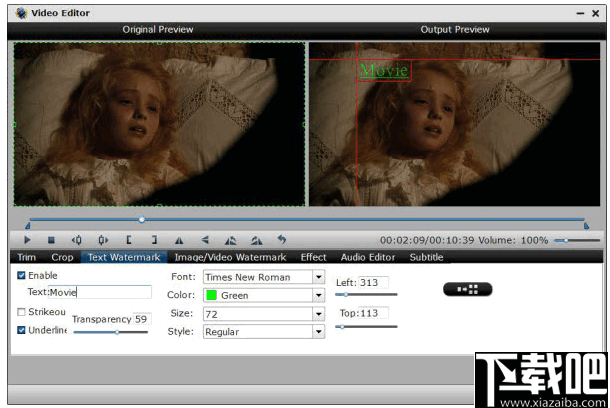Open the Image/Video Watermark tab
The image size is (610, 408).
pos(230,257)
